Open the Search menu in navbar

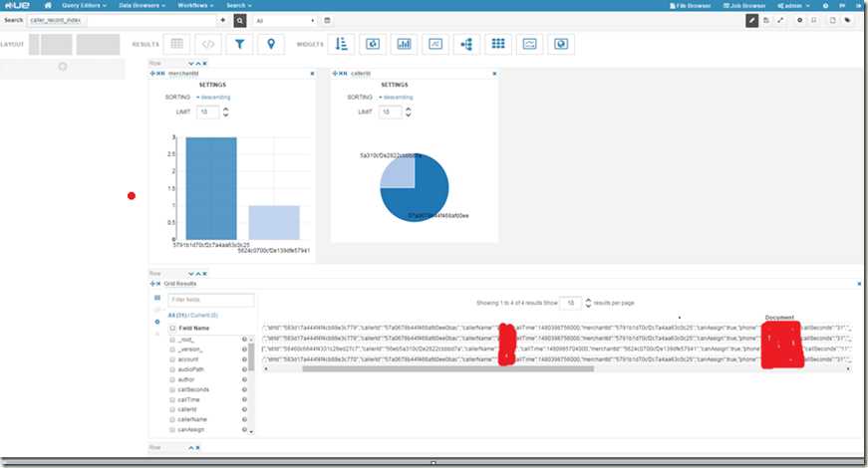coord(238,6)
